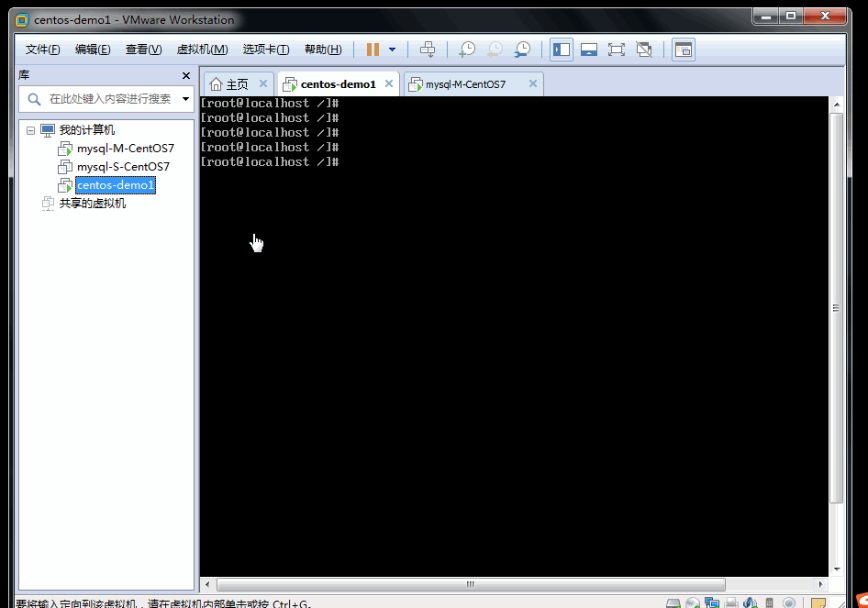This screenshot has width=868, height=608.
Task: Select the centos-demo1 tab
Action: click(339, 84)
